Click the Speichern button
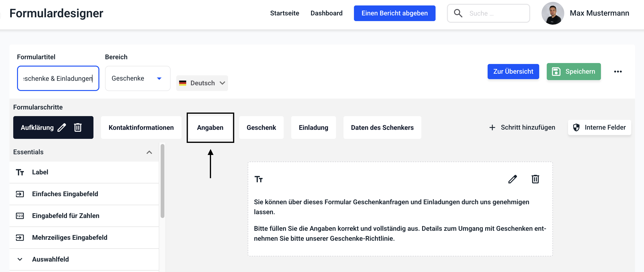This screenshot has width=644, height=272. pos(573,72)
